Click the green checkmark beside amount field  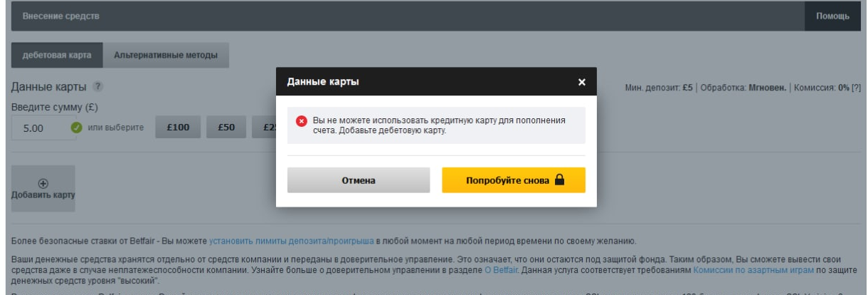pos(75,128)
